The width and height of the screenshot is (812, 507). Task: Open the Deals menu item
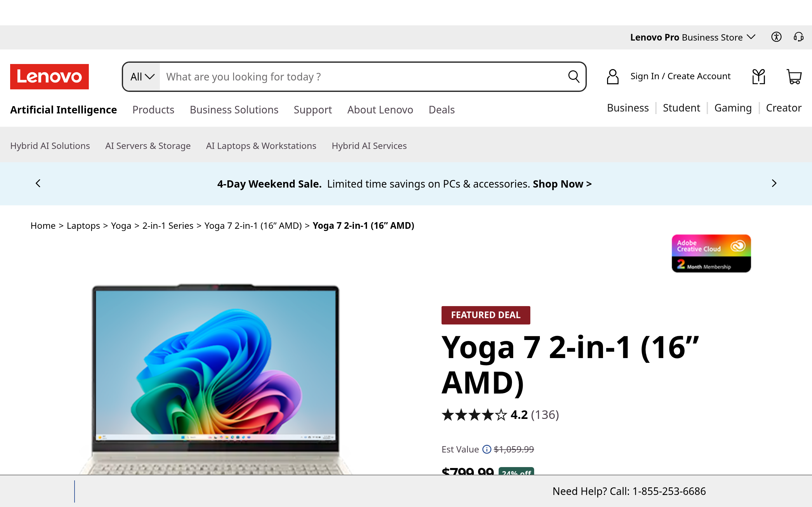[x=442, y=110]
